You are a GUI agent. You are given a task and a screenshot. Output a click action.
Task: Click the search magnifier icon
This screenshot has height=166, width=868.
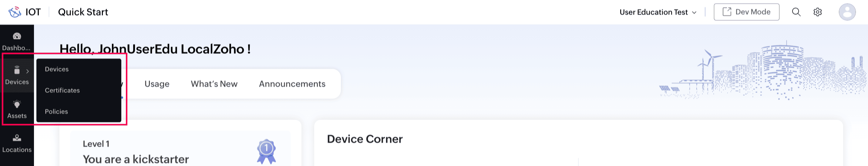(x=796, y=12)
